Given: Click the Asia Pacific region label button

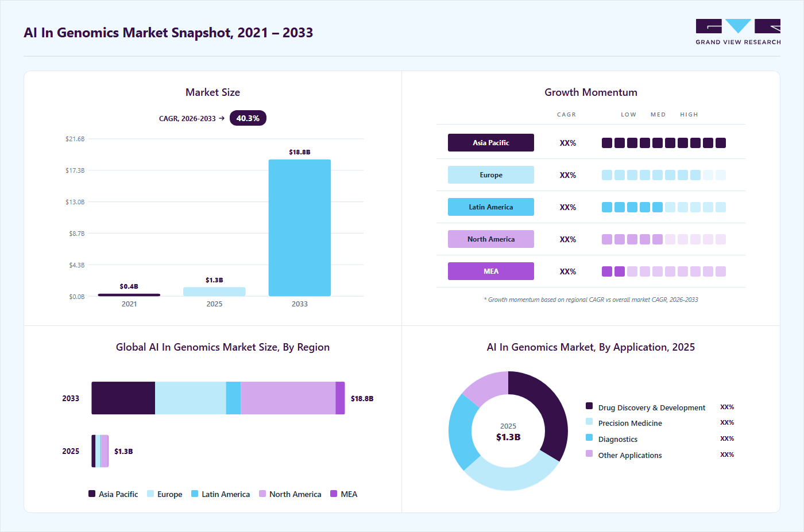Looking at the screenshot, I should [x=491, y=143].
